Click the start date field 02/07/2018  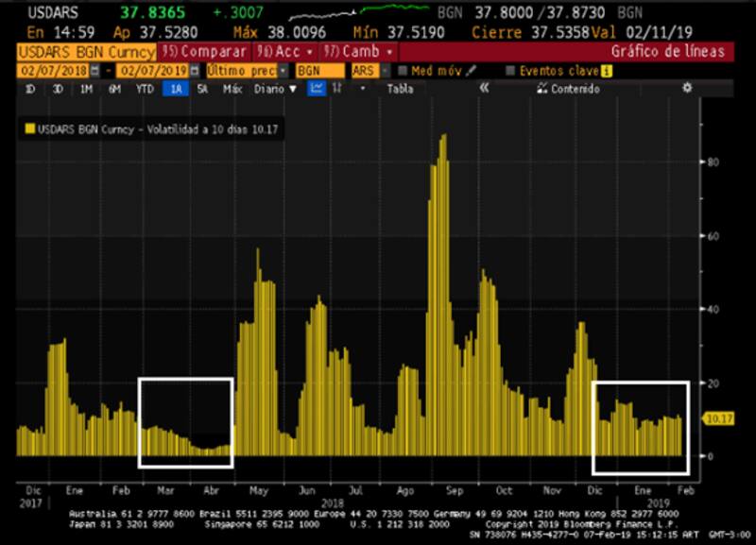click(50, 70)
